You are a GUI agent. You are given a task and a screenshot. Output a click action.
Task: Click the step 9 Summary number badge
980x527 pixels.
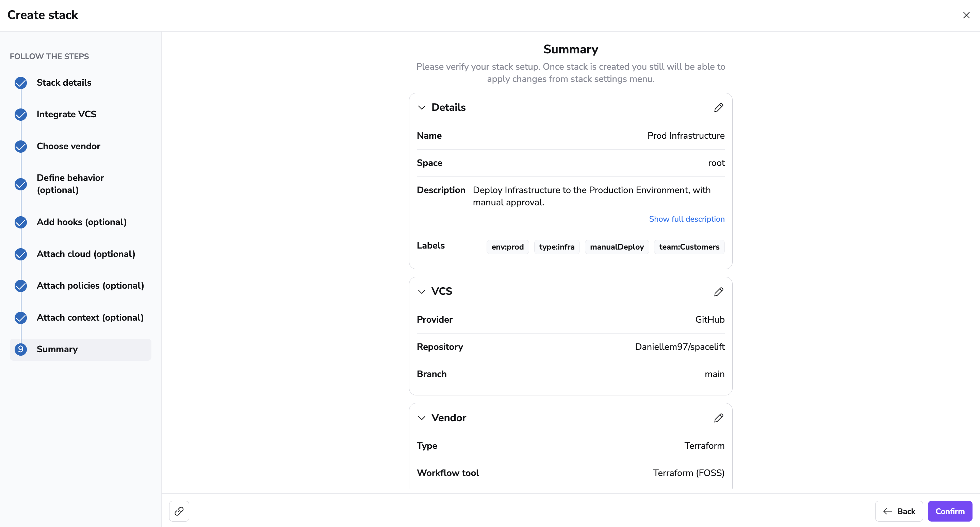(21, 350)
